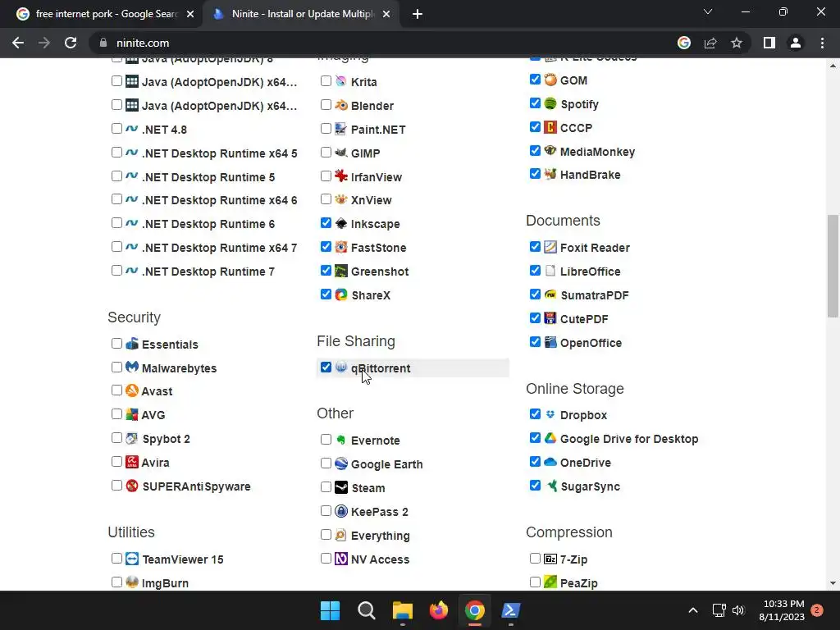Uncheck the MediaMonkey checkbox
840x630 pixels.
535,151
